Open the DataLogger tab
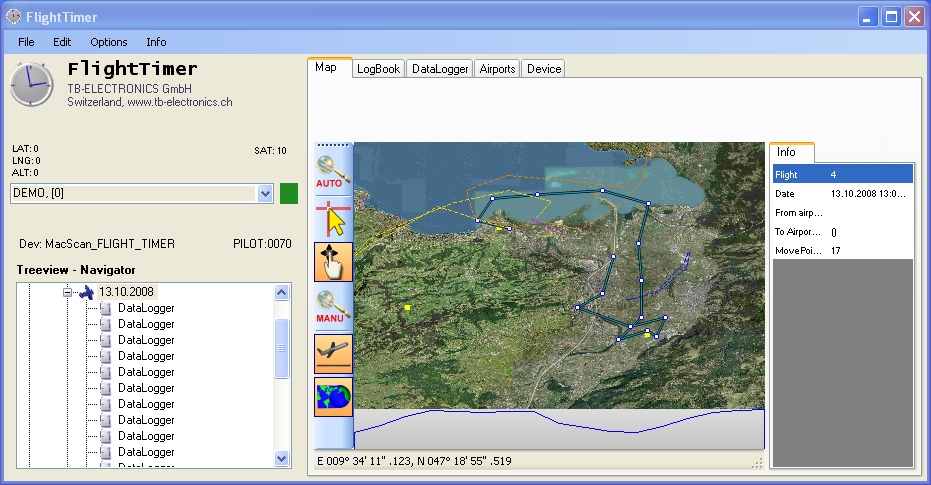931x485 pixels. (440, 69)
